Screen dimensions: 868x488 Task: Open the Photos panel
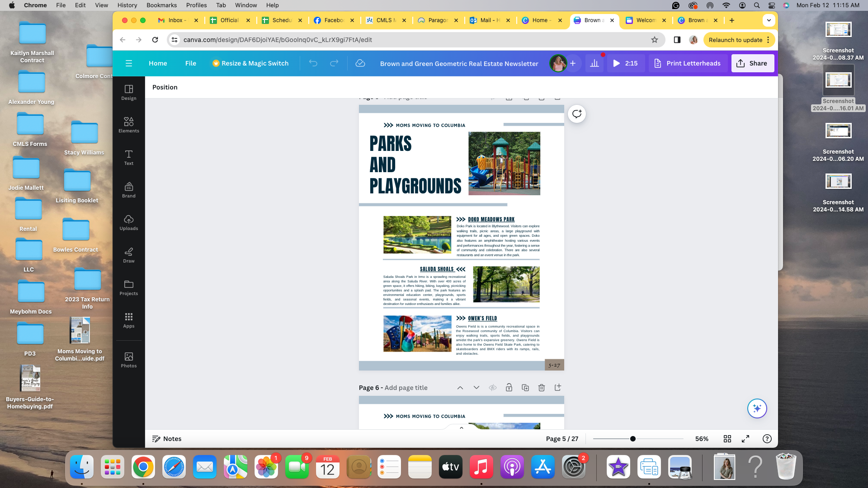click(x=129, y=360)
